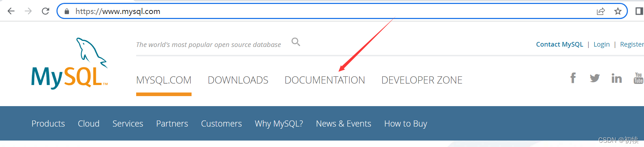Select the Services menu item
The height and width of the screenshot is (147, 644).
128,124
